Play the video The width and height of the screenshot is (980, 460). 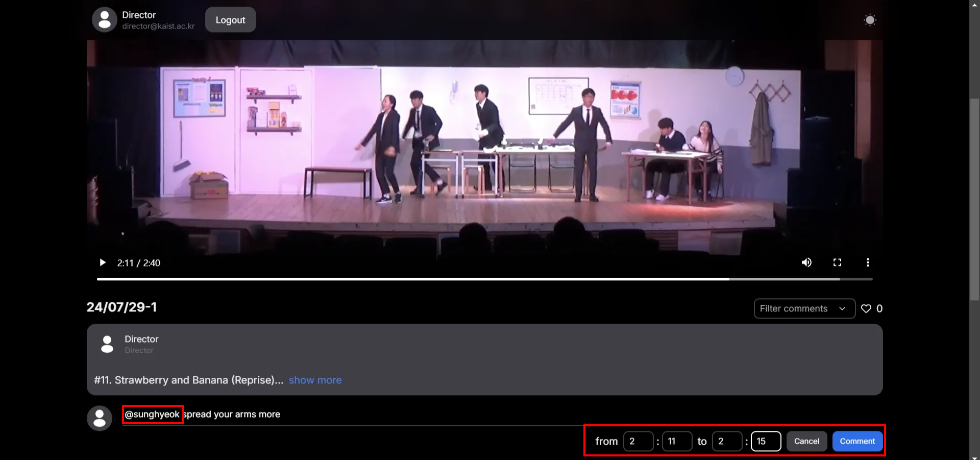click(103, 262)
